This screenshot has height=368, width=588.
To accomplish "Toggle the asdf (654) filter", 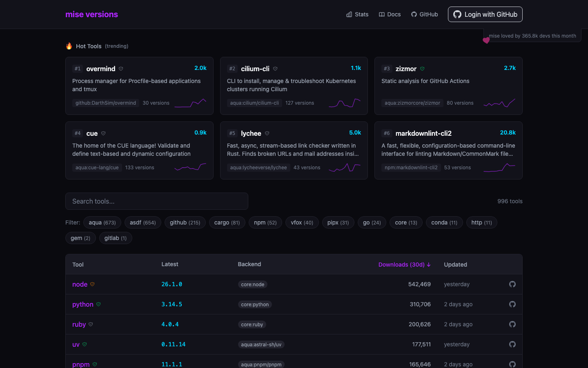I will click(x=143, y=222).
